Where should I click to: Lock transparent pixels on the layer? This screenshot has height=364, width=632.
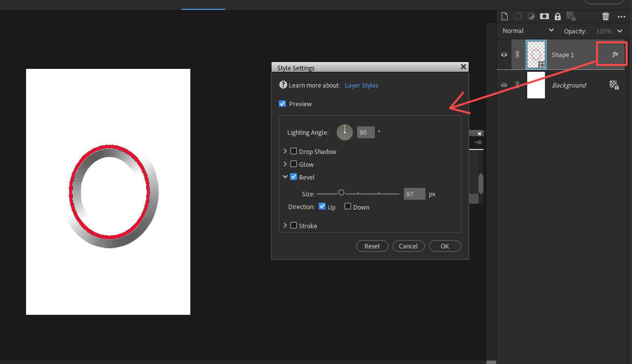571,16
